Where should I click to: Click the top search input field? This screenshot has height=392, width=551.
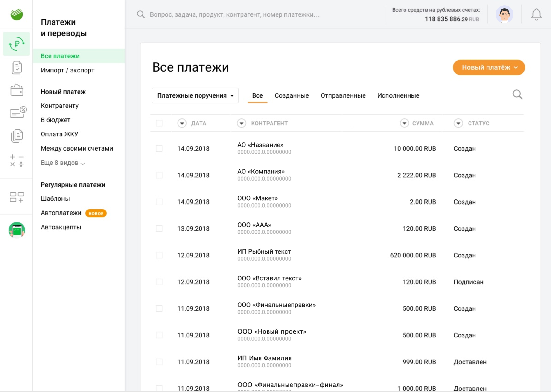click(x=234, y=15)
